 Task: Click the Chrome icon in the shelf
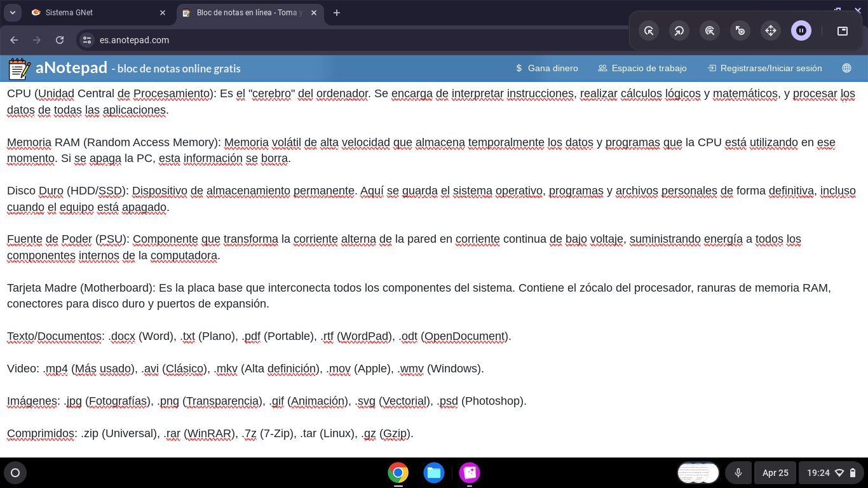tap(398, 473)
